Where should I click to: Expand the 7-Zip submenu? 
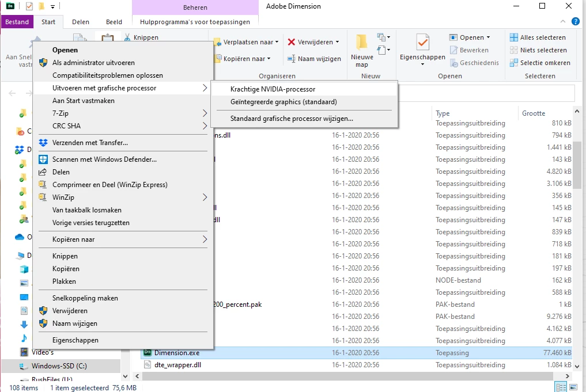(123, 113)
